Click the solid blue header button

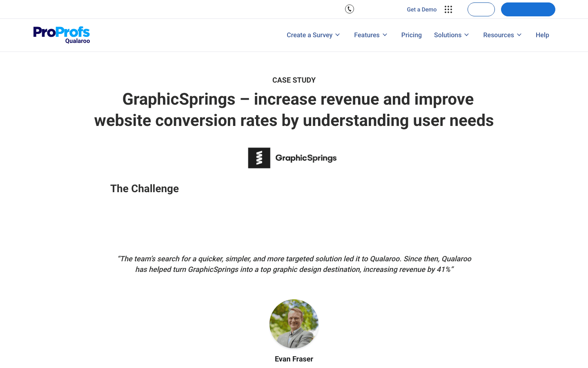pyautogui.click(x=528, y=9)
